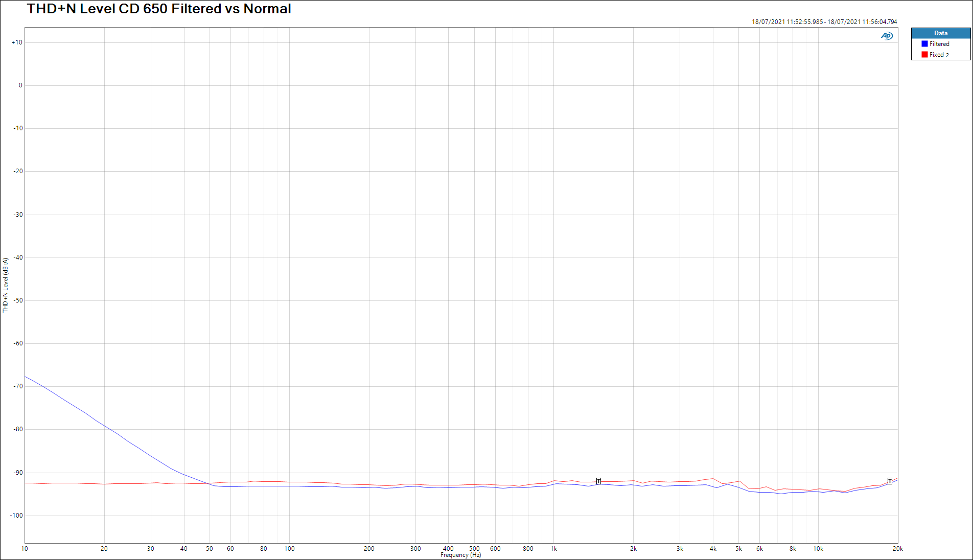Click the 100 Hz tick on the frequency axis
This screenshot has width=973, height=560.
coord(289,549)
